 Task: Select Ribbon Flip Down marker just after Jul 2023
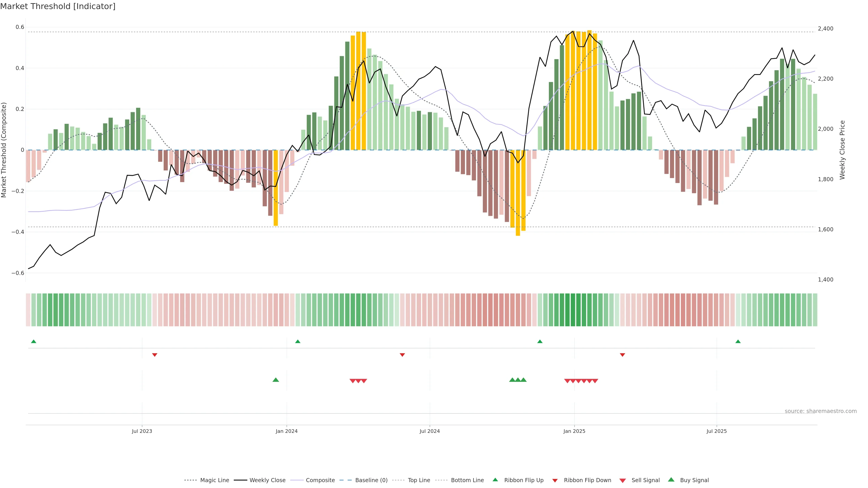point(155,355)
